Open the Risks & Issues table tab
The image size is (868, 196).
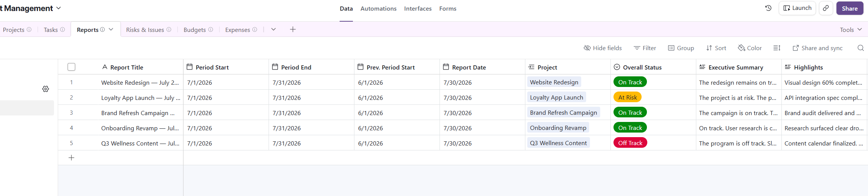145,30
